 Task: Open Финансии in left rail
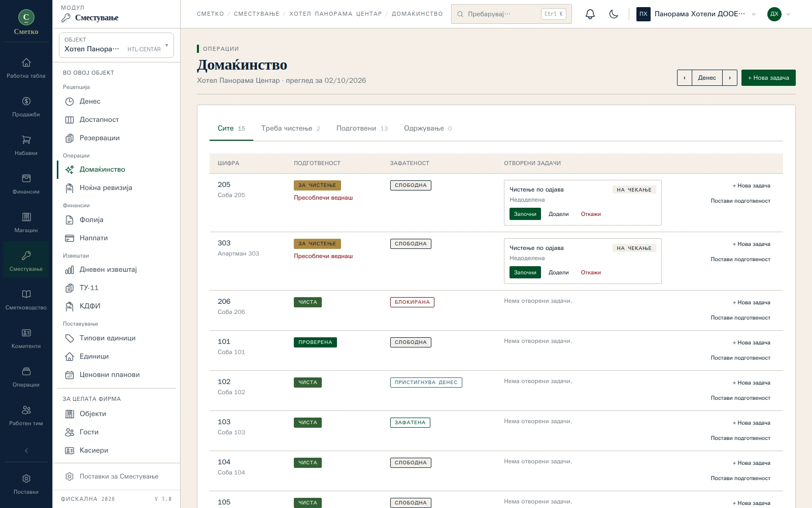(x=26, y=184)
